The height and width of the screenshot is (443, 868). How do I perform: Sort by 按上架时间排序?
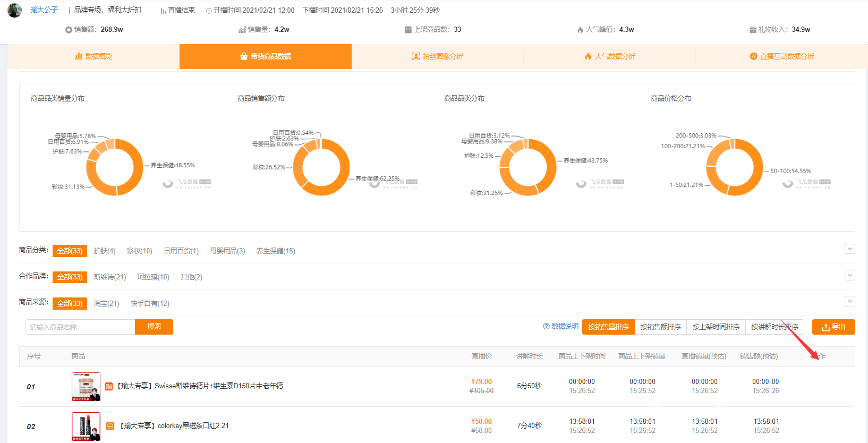(716, 327)
